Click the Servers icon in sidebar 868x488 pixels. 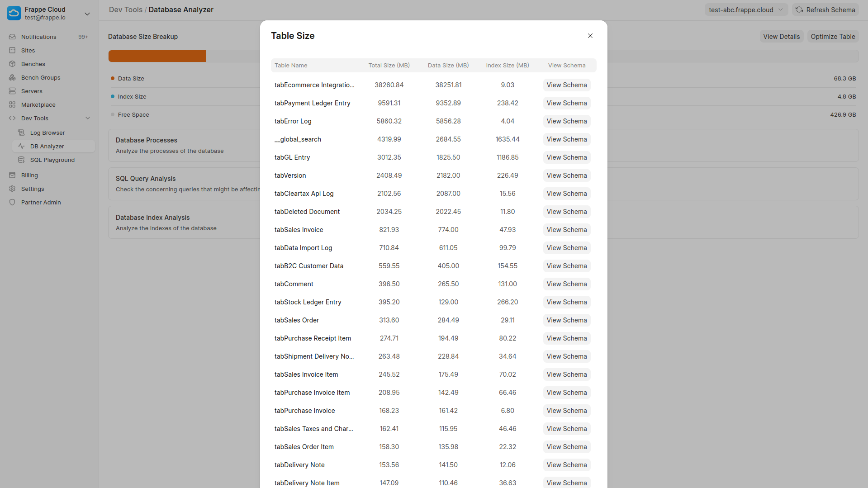(12, 91)
